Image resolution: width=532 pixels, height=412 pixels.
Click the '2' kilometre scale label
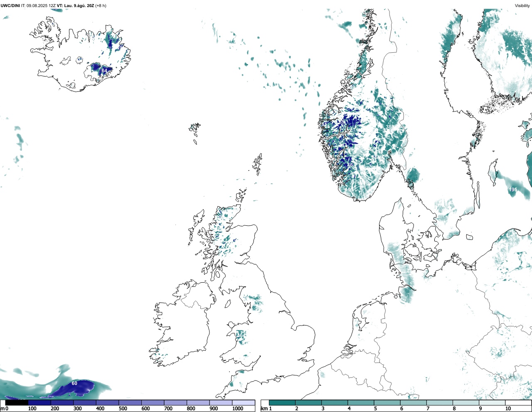[297, 409]
